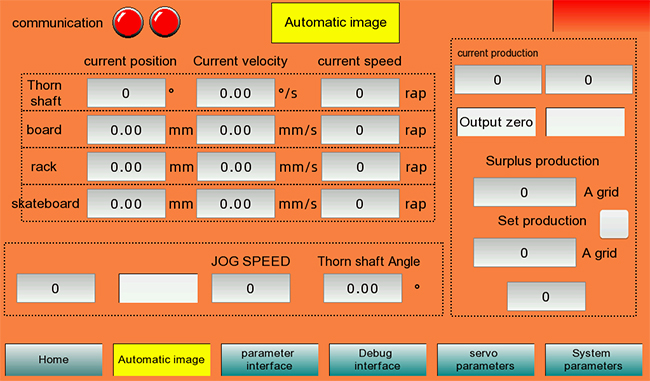Viewport: 650px width, 381px height.
Task: Select rack current position field
Action: click(126, 167)
